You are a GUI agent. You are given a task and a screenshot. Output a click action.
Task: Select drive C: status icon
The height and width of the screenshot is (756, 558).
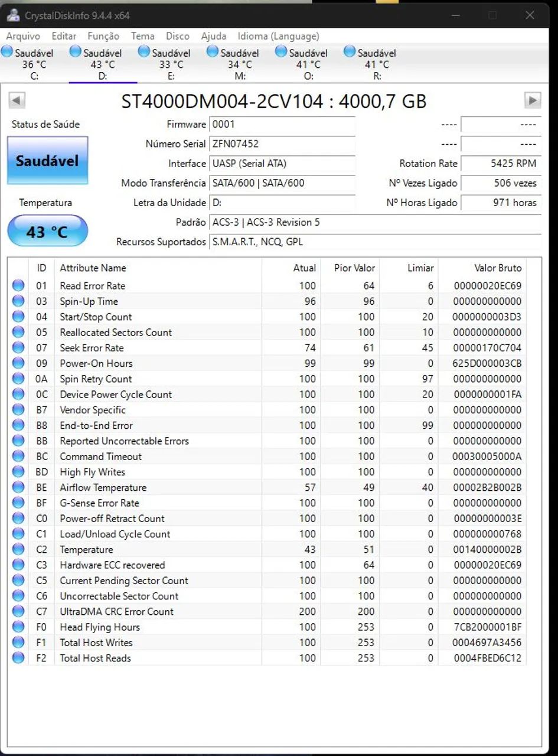click(x=7, y=52)
